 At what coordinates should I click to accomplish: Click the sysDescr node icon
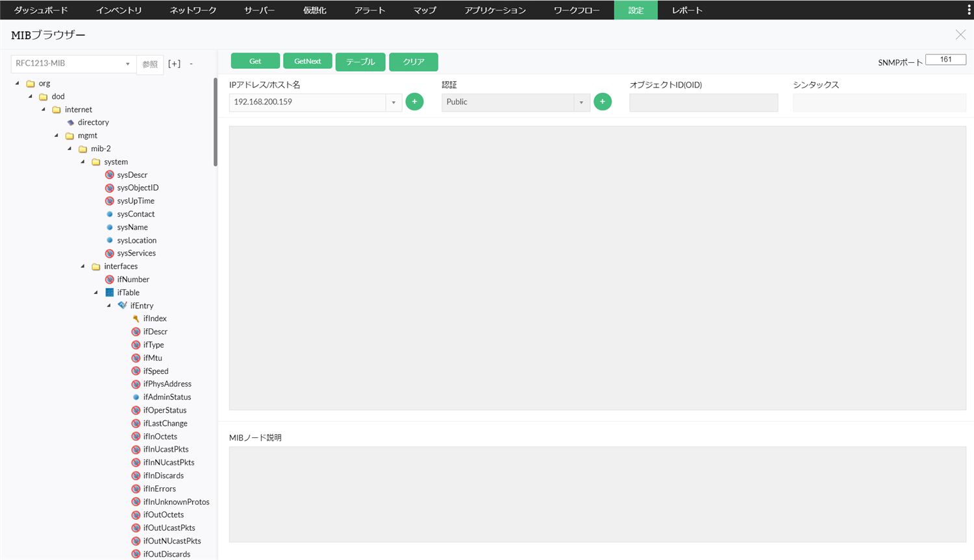(x=110, y=175)
